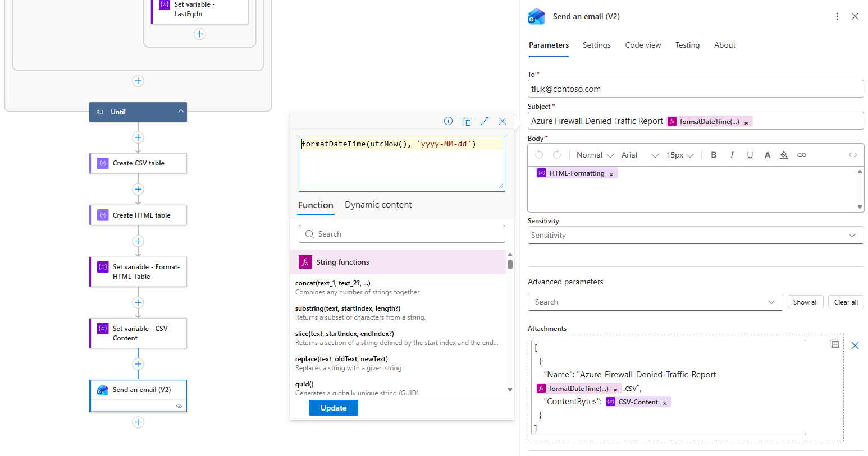Click the clipboard paste icon in expression popup
Viewport: 868px width, 456px height.
[x=466, y=121]
